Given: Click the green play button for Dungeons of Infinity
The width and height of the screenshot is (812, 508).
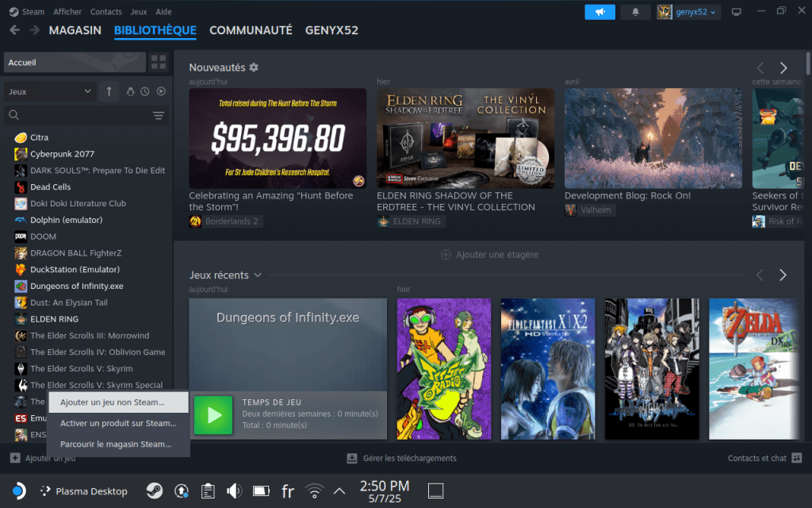Looking at the screenshot, I should pos(213,415).
